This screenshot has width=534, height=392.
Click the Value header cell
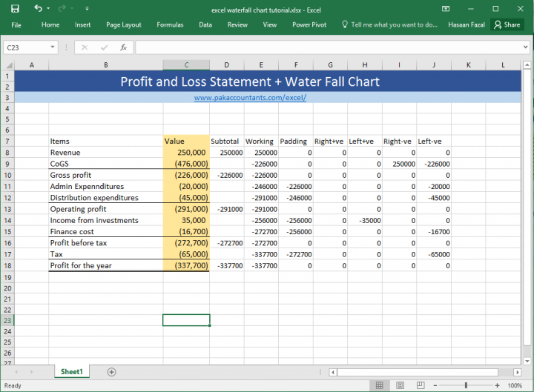(x=186, y=142)
